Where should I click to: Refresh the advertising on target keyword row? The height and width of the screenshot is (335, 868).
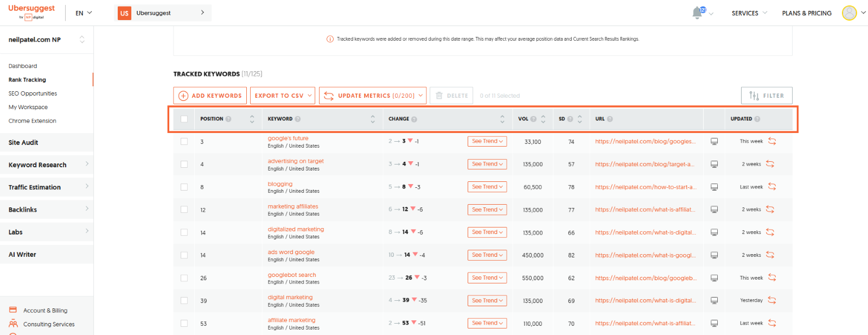click(x=770, y=164)
